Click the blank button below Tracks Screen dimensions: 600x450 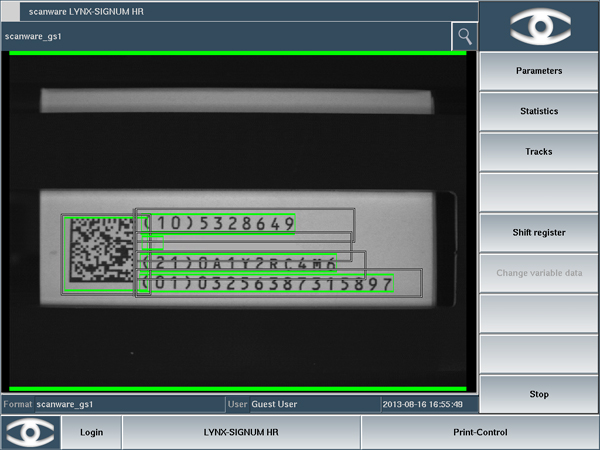[x=539, y=192]
